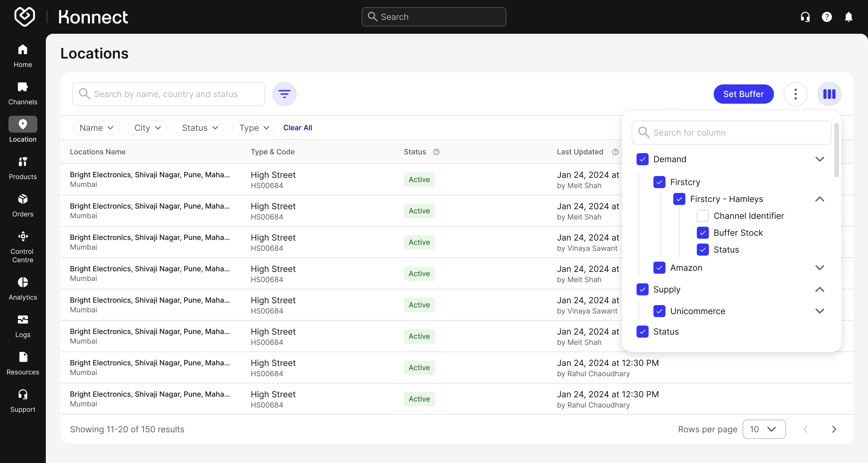Open Orders in the sidebar
The image size is (868, 463).
[x=23, y=206]
